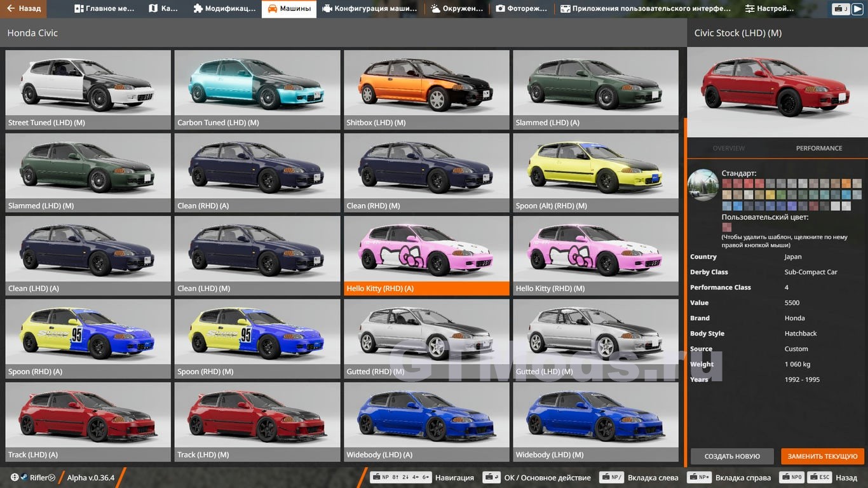Choose the Widebody (LHD) (M) configuration
Image resolution: width=868 pixels, height=488 pixels.
[595, 421]
